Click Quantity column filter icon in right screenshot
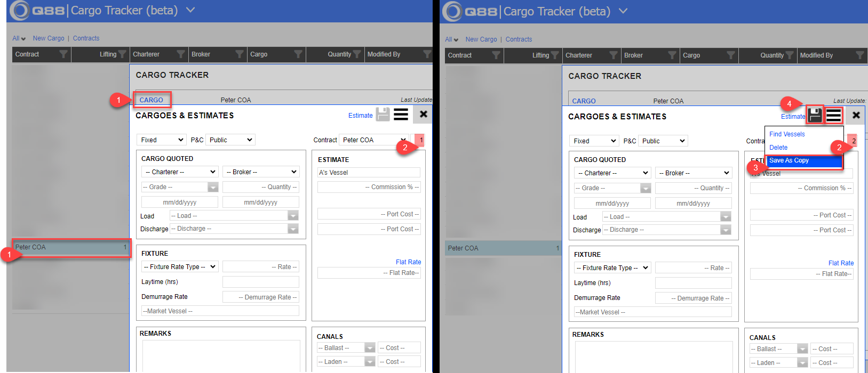 click(x=790, y=55)
